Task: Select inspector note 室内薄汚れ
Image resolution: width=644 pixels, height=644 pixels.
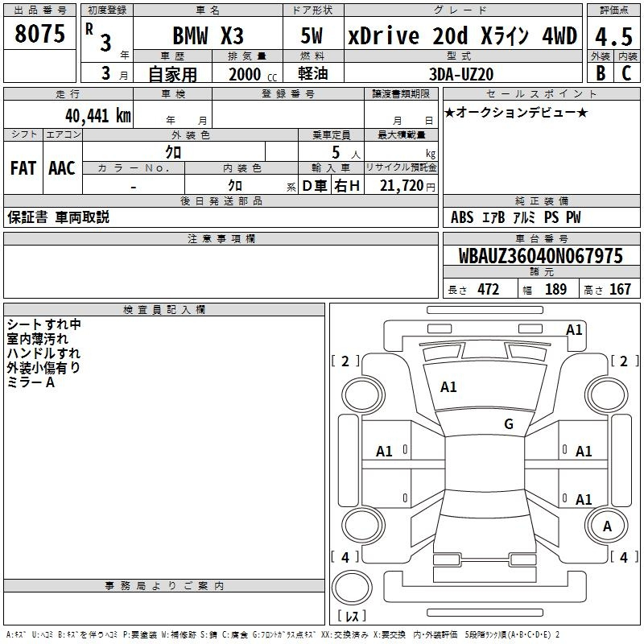Action: 37,339
